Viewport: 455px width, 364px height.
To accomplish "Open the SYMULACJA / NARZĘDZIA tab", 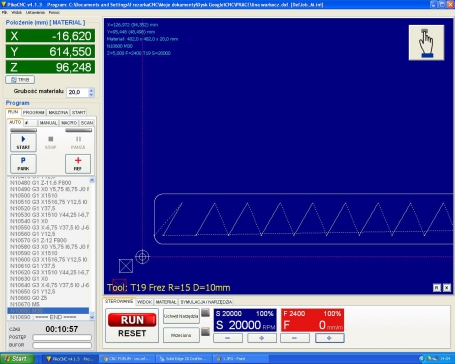I will click(x=206, y=302).
